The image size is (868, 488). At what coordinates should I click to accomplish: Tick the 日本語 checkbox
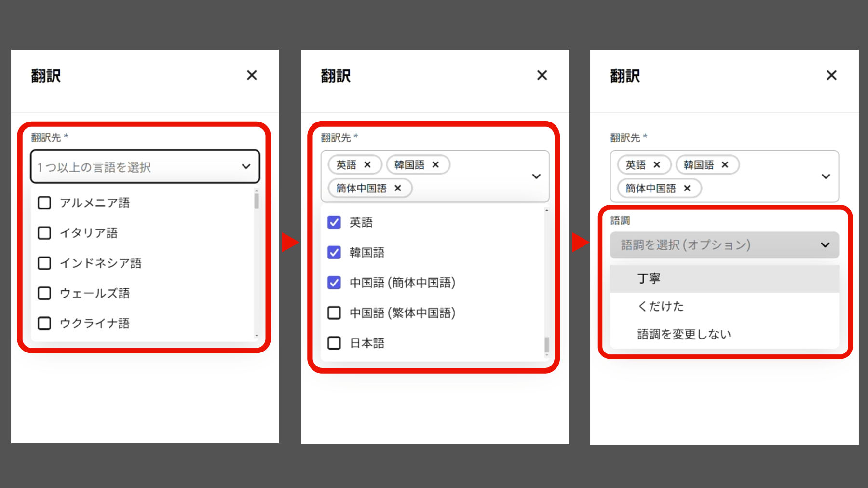[334, 343]
